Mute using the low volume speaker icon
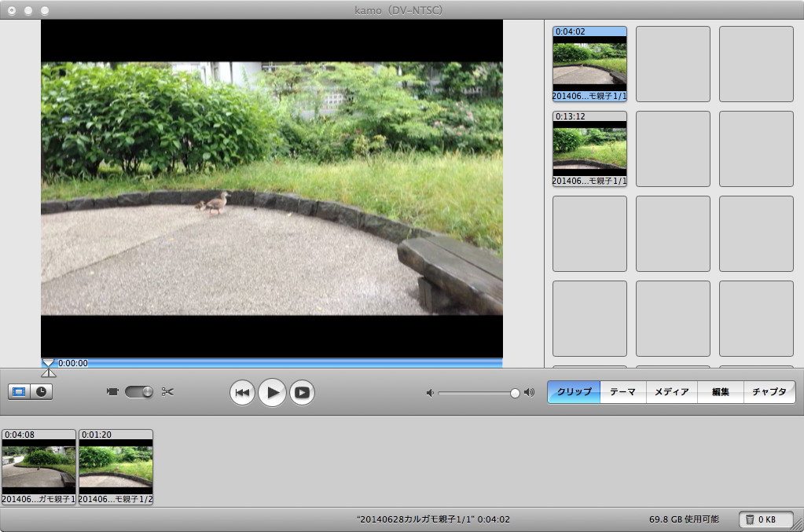Image resolution: width=804 pixels, height=532 pixels. click(430, 393)
